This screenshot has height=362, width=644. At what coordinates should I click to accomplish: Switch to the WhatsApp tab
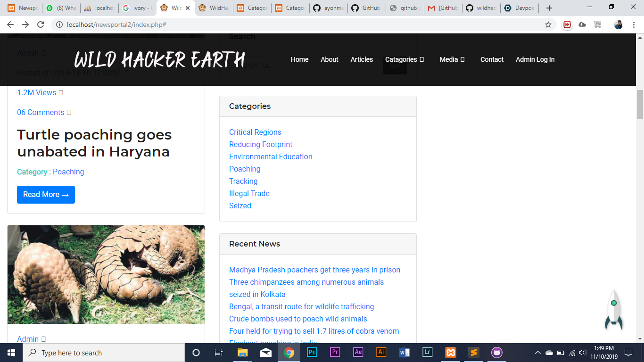pos(60,8)
